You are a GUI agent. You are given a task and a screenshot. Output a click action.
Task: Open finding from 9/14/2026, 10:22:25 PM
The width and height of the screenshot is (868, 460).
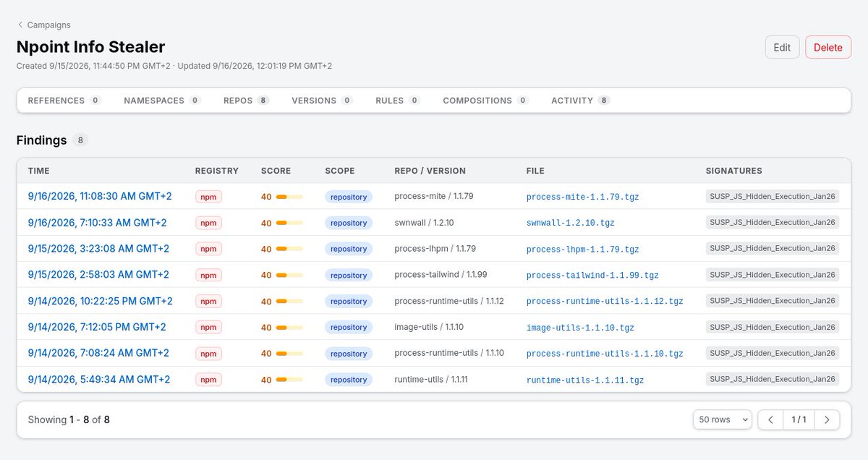pos(100,301)
